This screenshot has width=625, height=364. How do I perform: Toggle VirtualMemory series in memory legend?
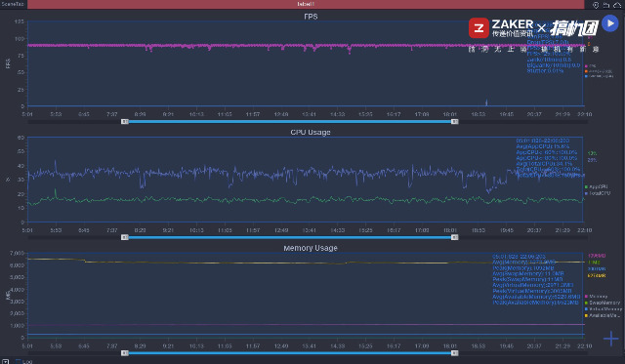pos(603,309)
